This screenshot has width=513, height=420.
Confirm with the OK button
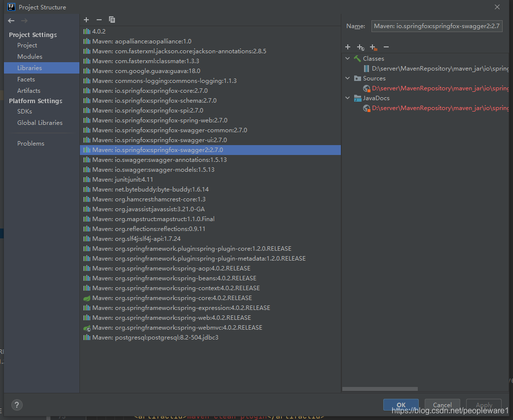pos(401,405)
